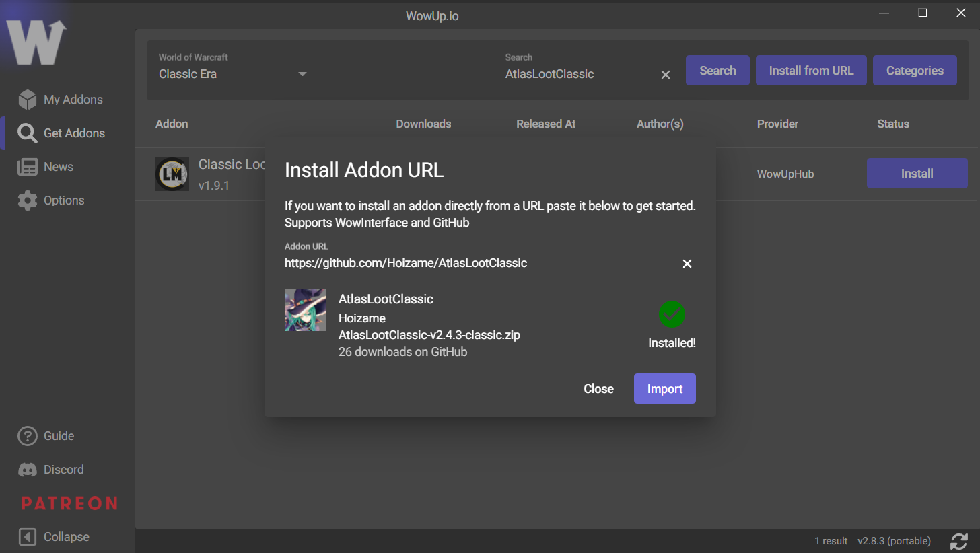This screenshot has height=553, width=980.
Task: Click the WowUp logo at top left
Action: [x=37, y=40]
